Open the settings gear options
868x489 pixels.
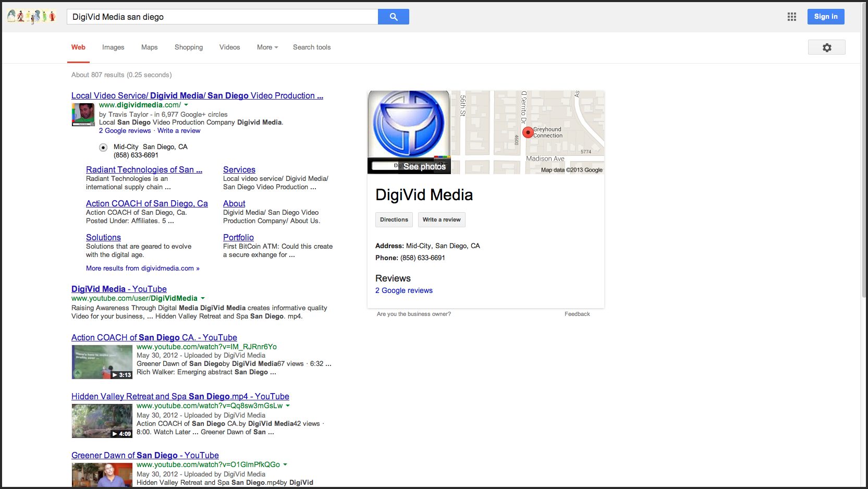pyautogui.click(x=827, y=47)
